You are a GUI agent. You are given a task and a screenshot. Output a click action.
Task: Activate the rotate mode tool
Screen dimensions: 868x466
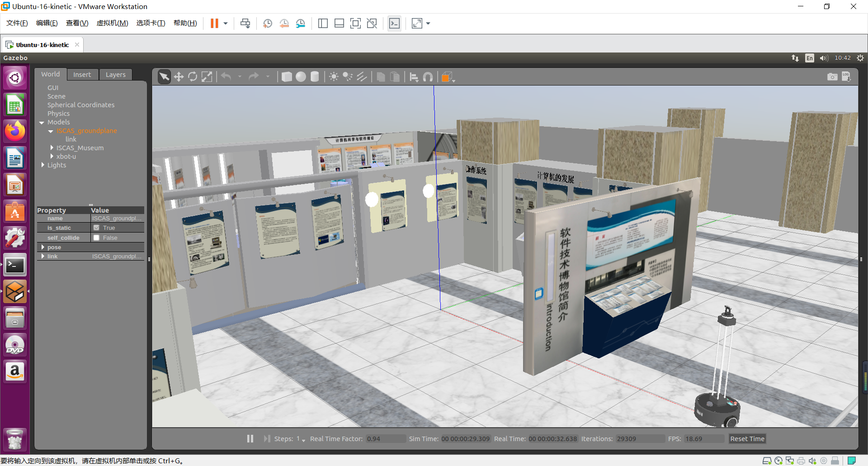click(x=193, y=77)
